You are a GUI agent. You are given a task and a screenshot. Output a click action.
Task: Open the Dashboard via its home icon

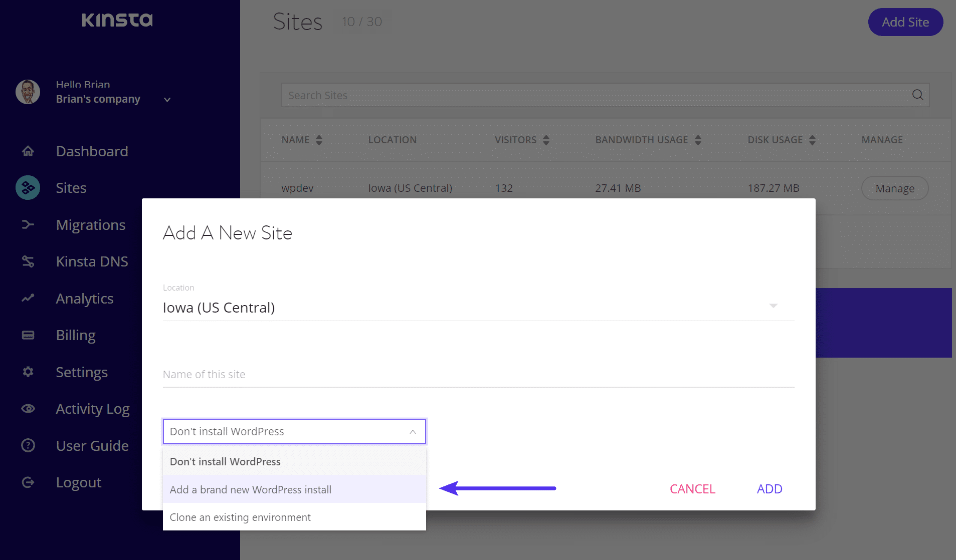pos(28,151)
